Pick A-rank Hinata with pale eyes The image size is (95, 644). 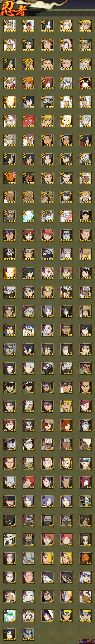point(9,368)
